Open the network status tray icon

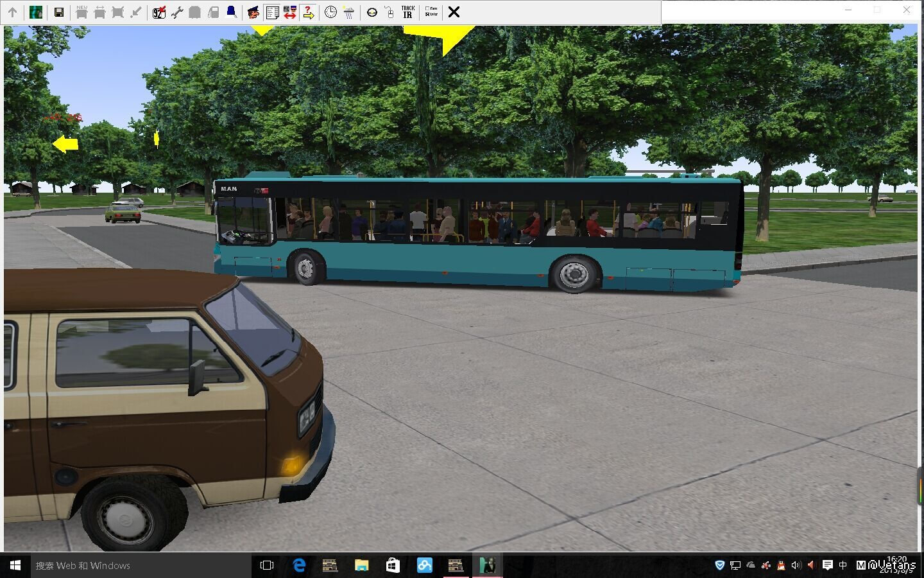click(x=735, y=565)
